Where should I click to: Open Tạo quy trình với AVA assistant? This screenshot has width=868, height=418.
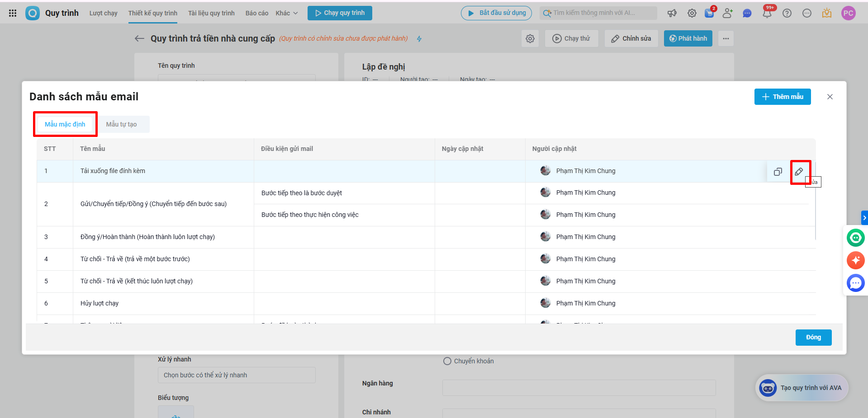[x=802, y=388]
